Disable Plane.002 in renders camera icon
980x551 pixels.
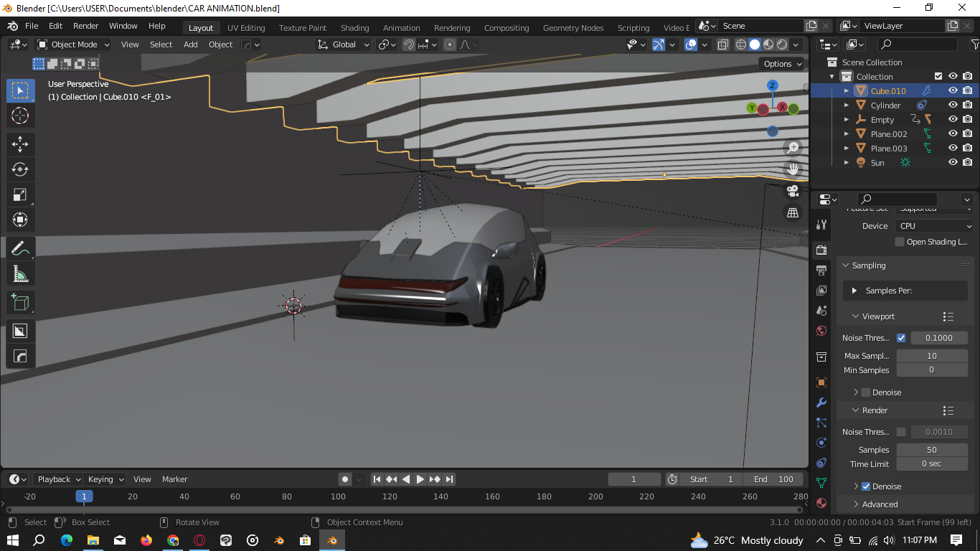click(968, 134)
